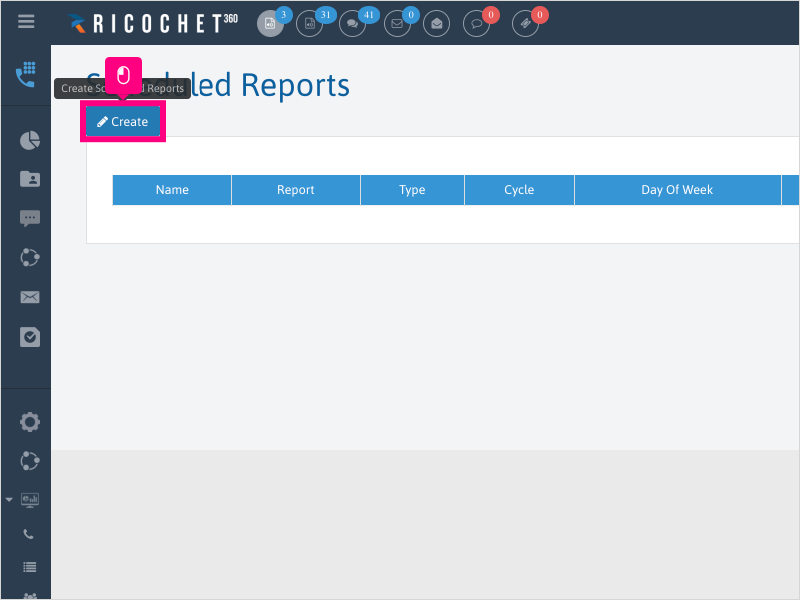Click the Ricochet360 logo
Viewport: 800px width, 600px height.
(153, 23)
